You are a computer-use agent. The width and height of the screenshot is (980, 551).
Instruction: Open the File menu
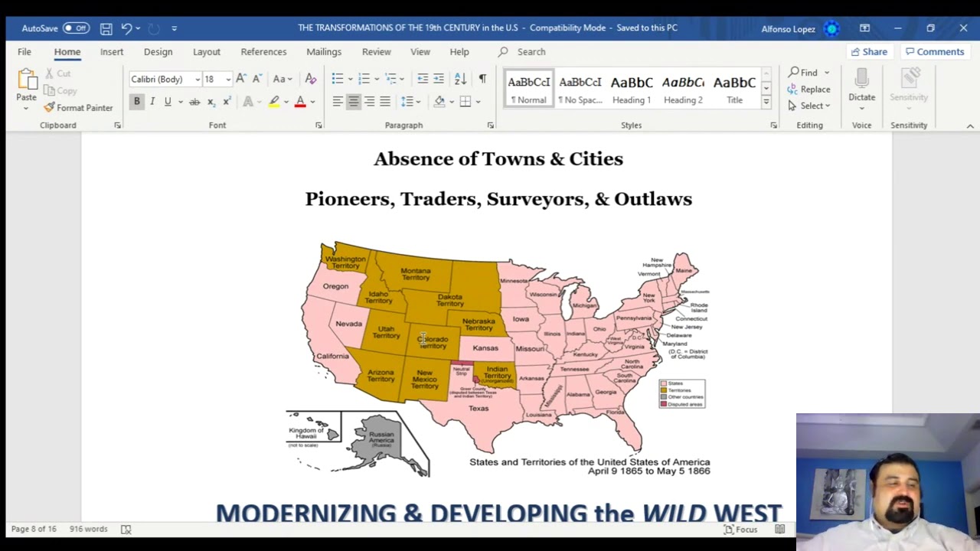[24, 52]
